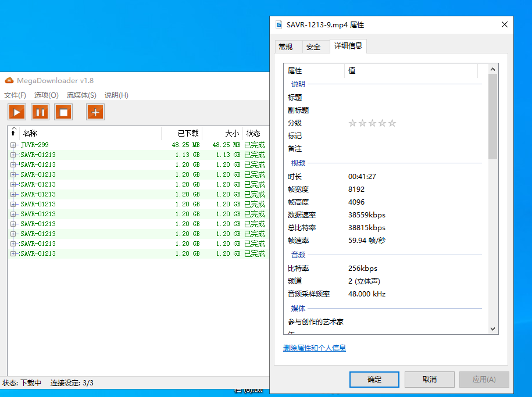The image size is (532, 397).
Task: Click the 时长 value 00:41:27
Action: [x=362, y=177]
